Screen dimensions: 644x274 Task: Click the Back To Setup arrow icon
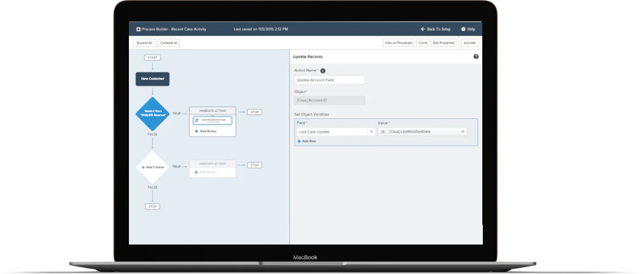click(422, 29)
